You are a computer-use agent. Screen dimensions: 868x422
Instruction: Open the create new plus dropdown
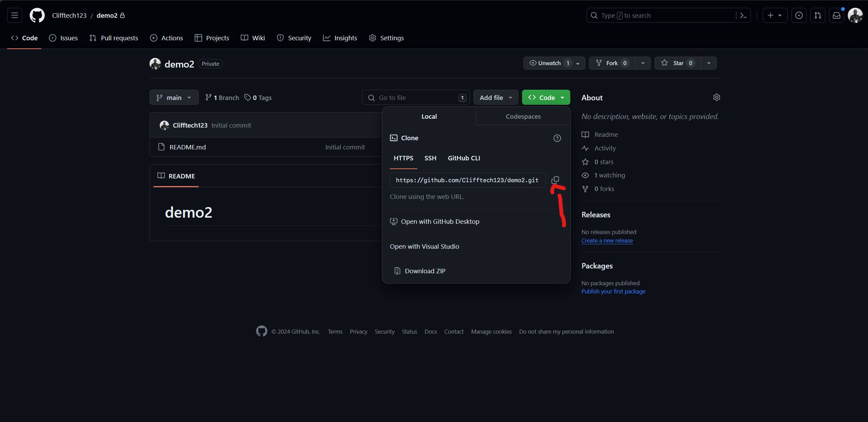pyautogui.click(x=775, y=15)
